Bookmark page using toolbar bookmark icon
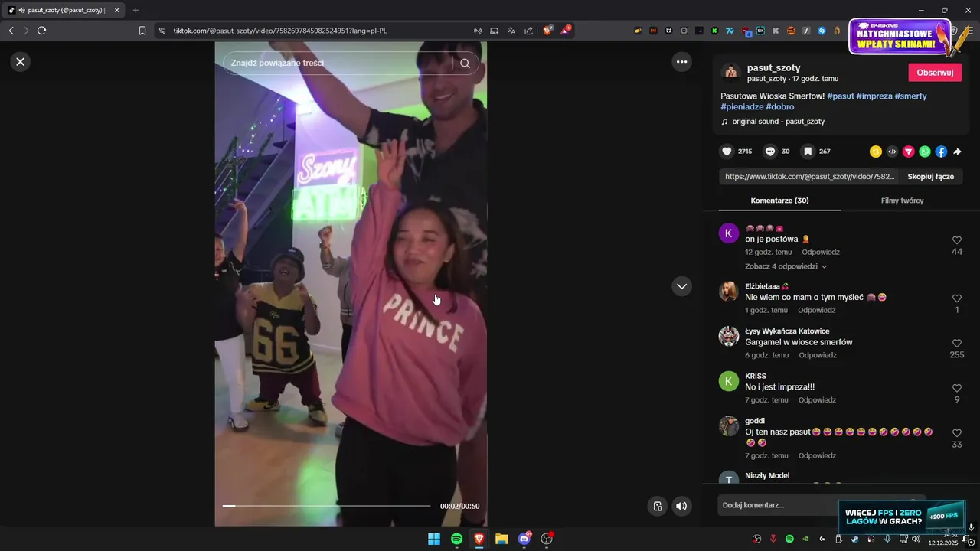The image size is (980, 551). 142,31
